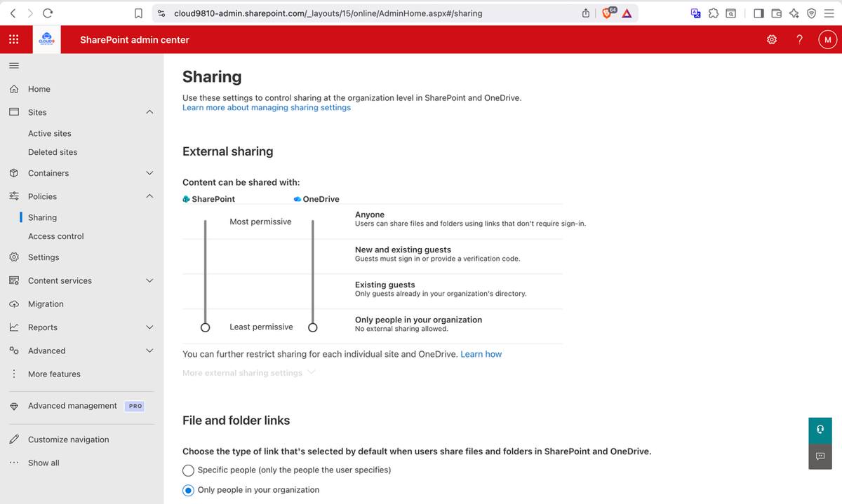Image resolution: width=842 pixels, height=504 pixels.
Task: Click the Sites icon in sidebar
Action: [x=13, y=112]
